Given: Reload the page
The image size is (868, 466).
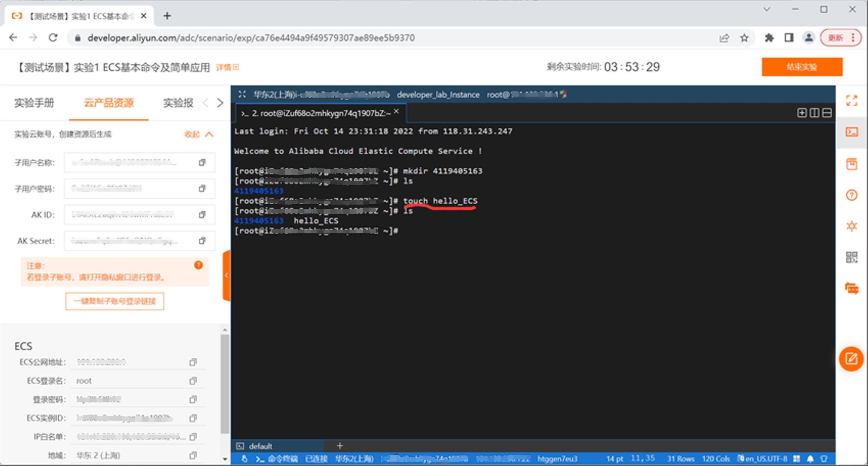Looking at the screenshot, I should 53,38.
